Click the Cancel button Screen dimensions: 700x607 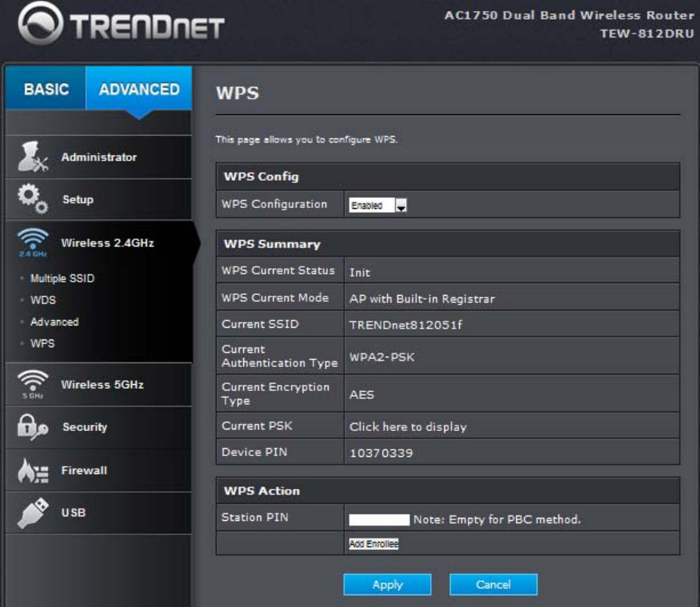point(493,584)
